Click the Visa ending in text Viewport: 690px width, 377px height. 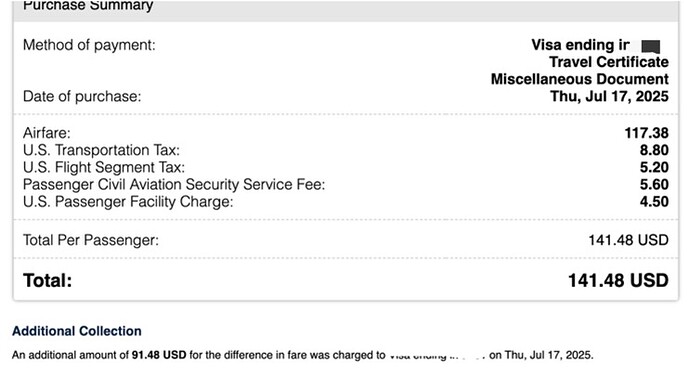point(580,45)
